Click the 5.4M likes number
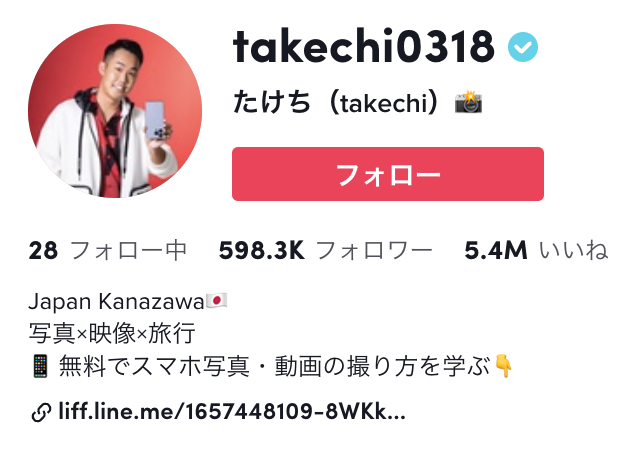The height and width of the screenshot is (454, 632). (496, 250)
